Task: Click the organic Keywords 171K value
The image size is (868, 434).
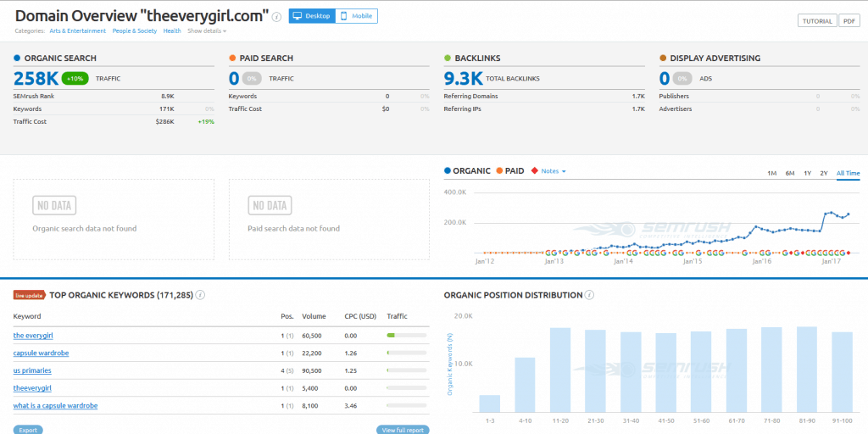Action: 166,109
